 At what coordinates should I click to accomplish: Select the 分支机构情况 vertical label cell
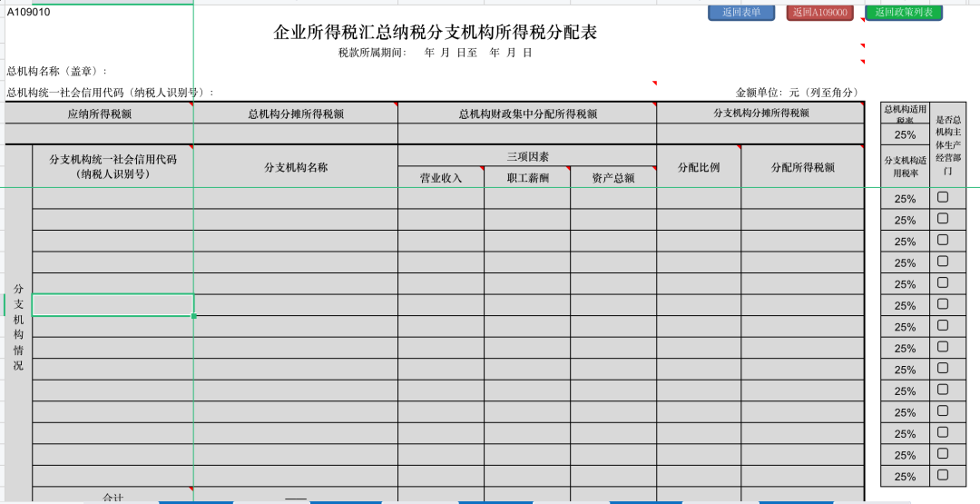(x=18, y=327)
